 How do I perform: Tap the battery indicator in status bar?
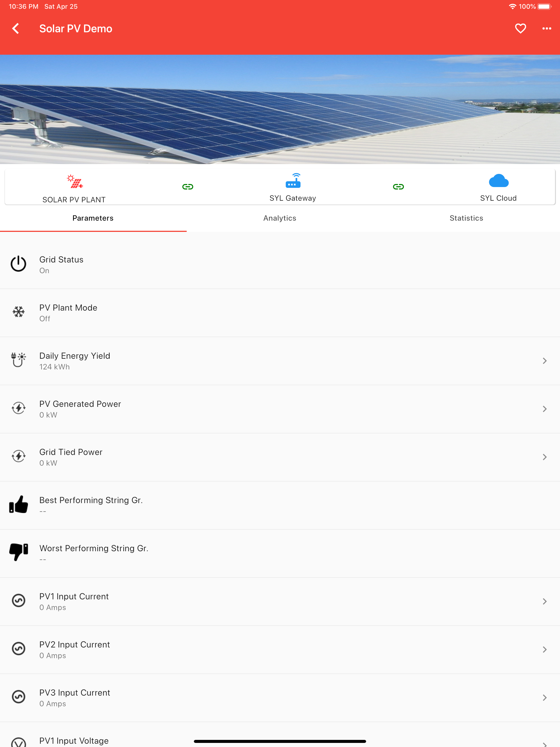coord(544,6)
